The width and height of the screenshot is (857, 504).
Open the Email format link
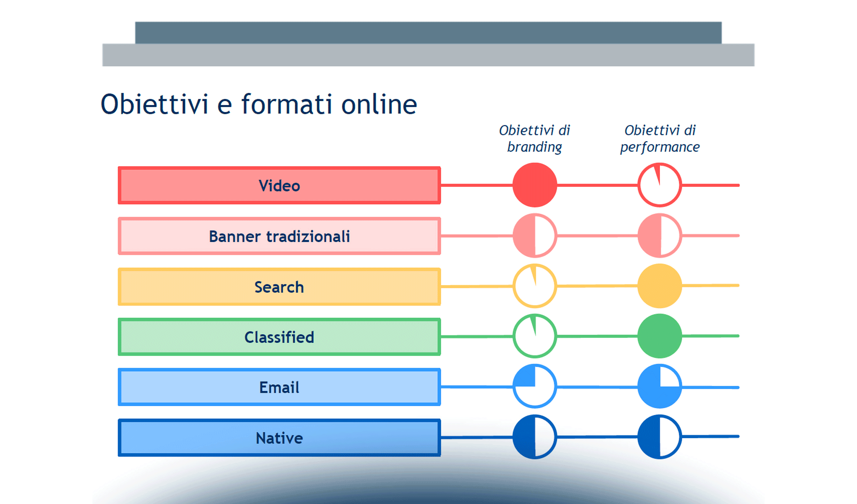pyautogui.click(x=279, y=387)
